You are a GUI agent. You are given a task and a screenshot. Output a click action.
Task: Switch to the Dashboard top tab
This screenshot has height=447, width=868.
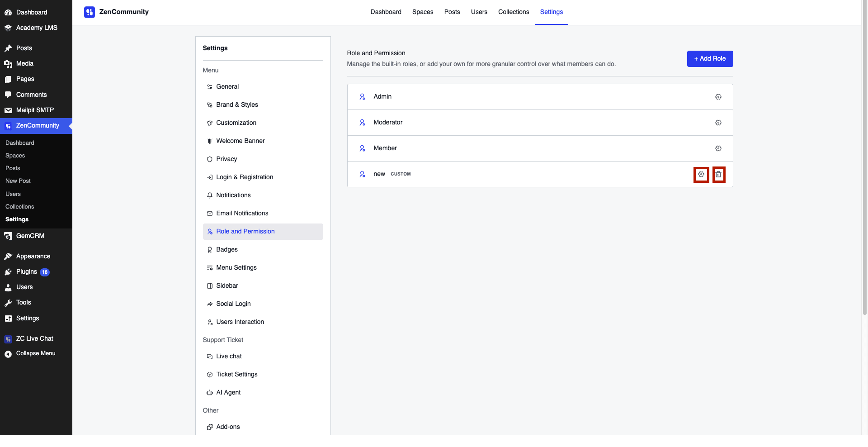pyautogui.click(x=386, y=12)
